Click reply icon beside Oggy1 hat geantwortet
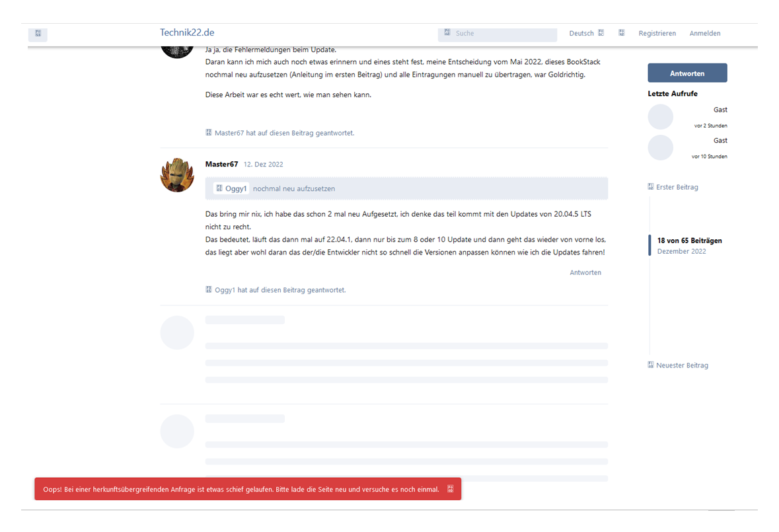 [x=209, y=289]
